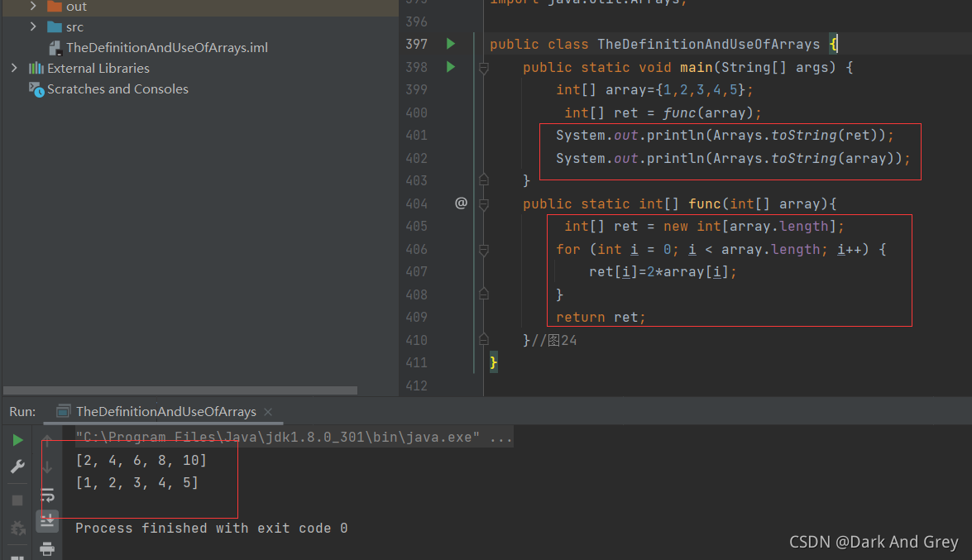Run main method from gutter arrow on line 398
Screen dimensions: 972x560
451,66
